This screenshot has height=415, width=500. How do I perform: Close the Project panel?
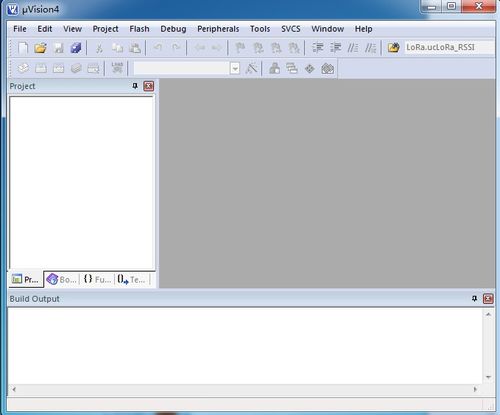148,86
